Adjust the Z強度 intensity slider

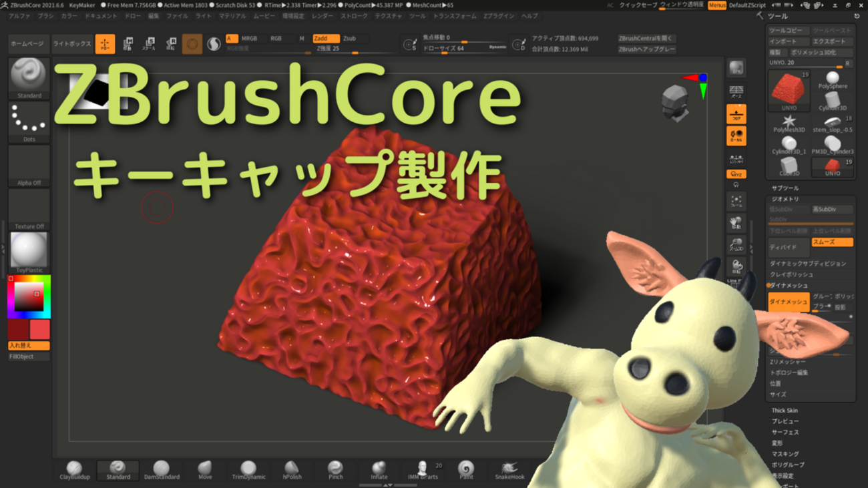point(356,49)
